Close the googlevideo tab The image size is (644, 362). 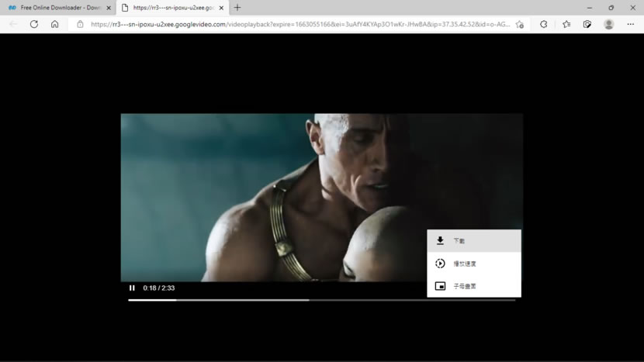221,8
